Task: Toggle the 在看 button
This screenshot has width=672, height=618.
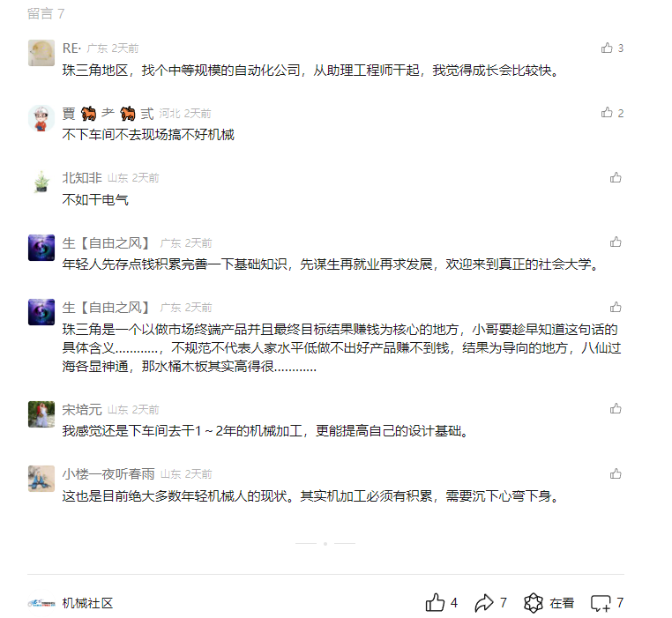Action: click(x=549, y=602)
